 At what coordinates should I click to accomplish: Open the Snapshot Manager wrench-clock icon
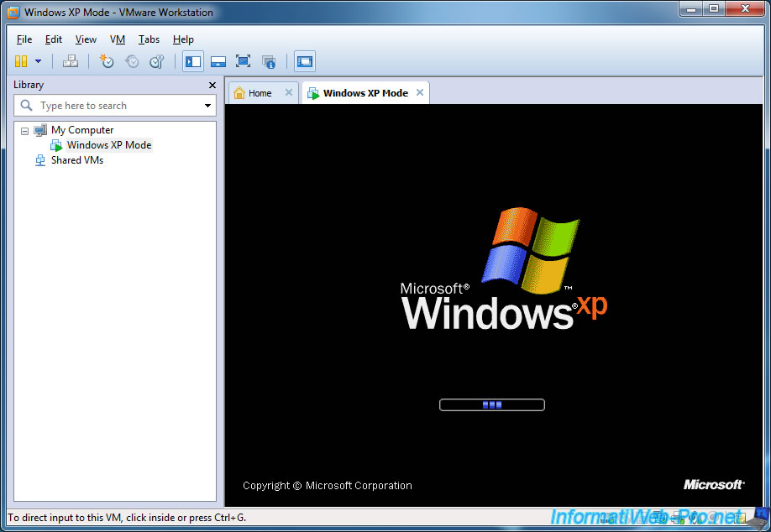point(157,61)
